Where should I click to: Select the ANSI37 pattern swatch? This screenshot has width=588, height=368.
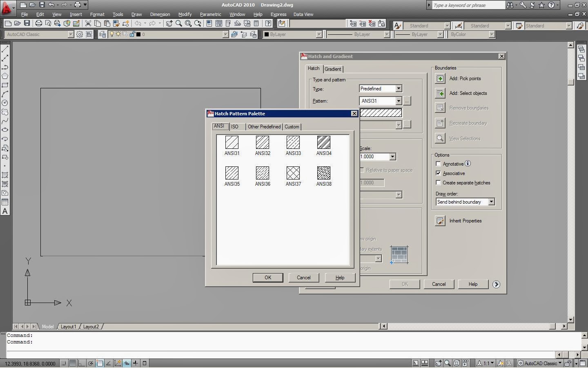tap(293, 173)
